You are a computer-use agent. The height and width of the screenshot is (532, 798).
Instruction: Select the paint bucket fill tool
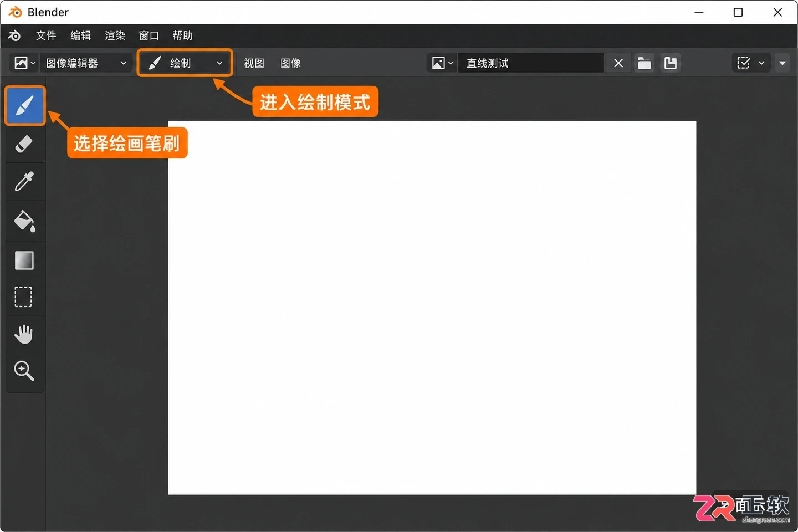24,221
